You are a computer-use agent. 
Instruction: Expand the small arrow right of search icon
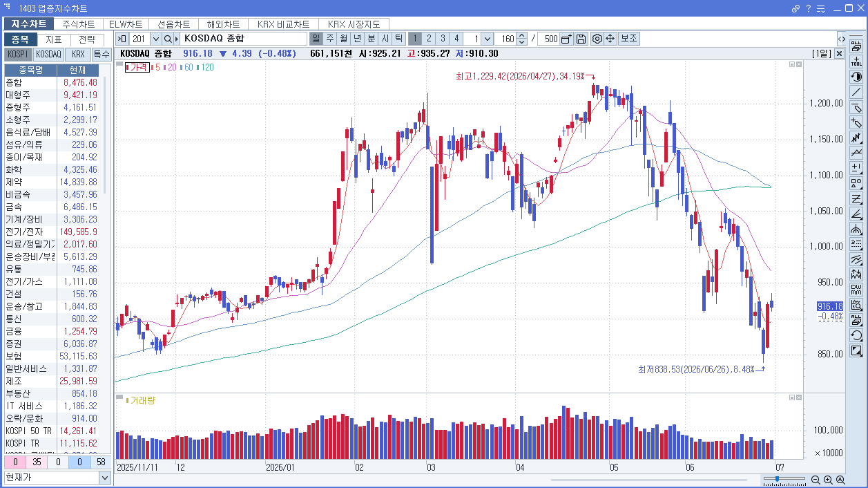coord(177,39)
